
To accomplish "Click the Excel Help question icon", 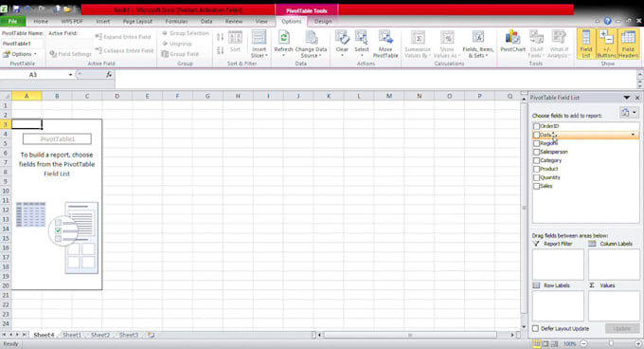I will pyautogui.click(x=607, y=21).
